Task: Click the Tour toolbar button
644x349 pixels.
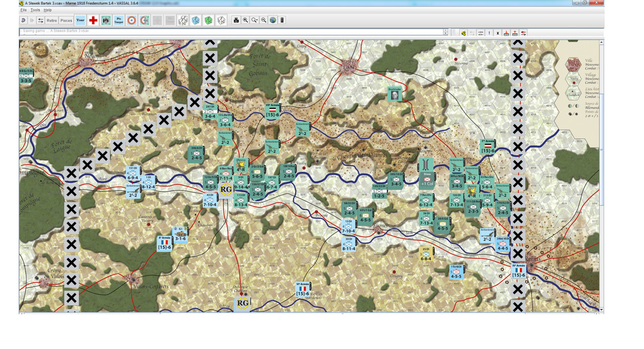Action: [x=80, y=20]
